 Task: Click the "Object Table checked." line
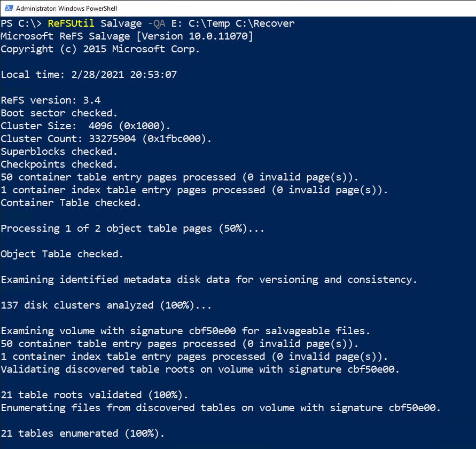(x=62, y=254)
